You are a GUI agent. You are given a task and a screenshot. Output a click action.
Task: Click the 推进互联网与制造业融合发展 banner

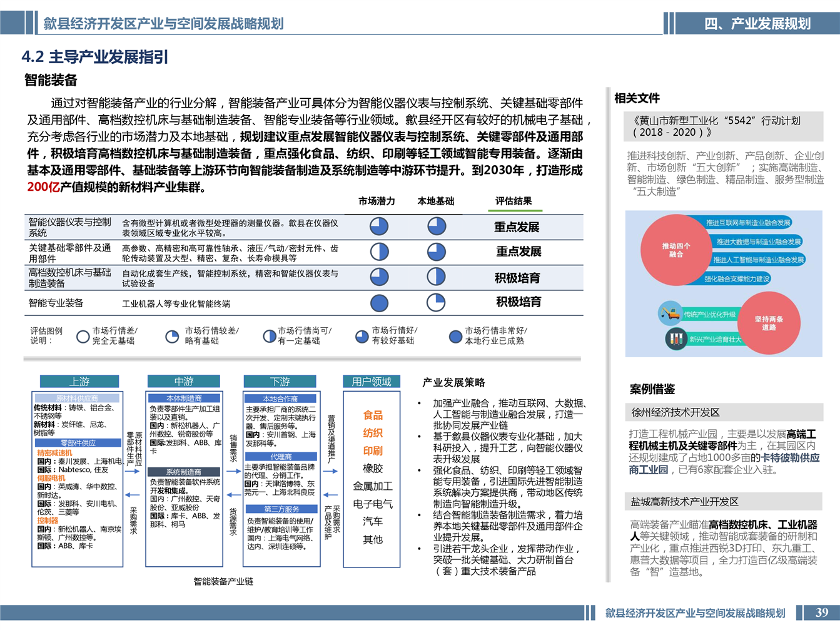click(747, 223)
